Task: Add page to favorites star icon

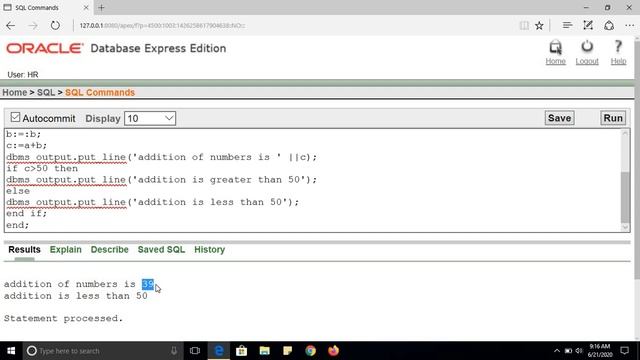Action: 539,25
